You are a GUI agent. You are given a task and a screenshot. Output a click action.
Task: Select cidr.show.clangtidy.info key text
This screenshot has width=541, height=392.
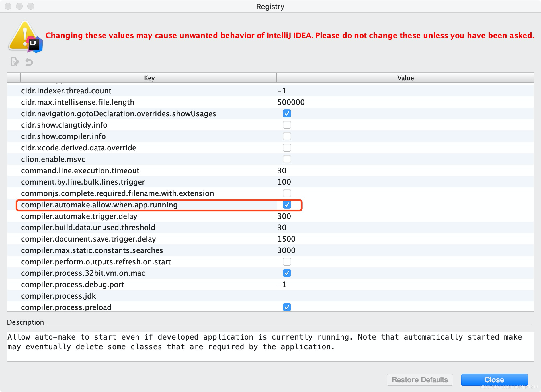64,125
